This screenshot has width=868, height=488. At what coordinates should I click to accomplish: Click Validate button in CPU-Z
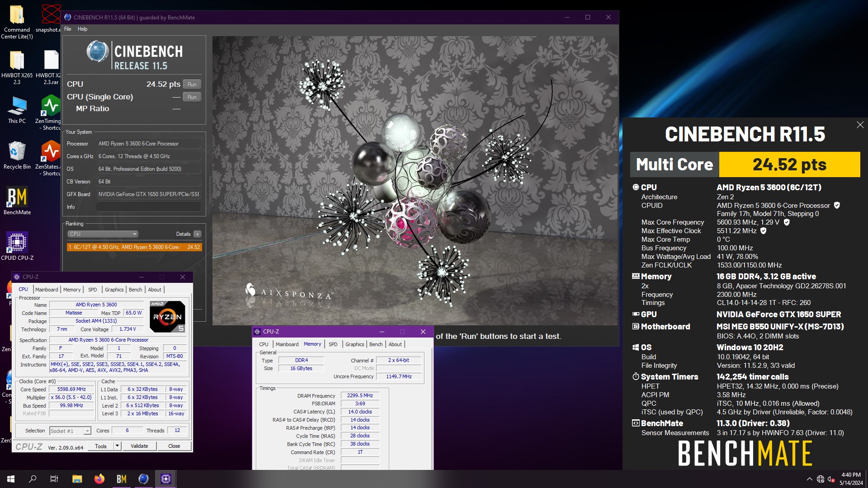click(139, 446)
